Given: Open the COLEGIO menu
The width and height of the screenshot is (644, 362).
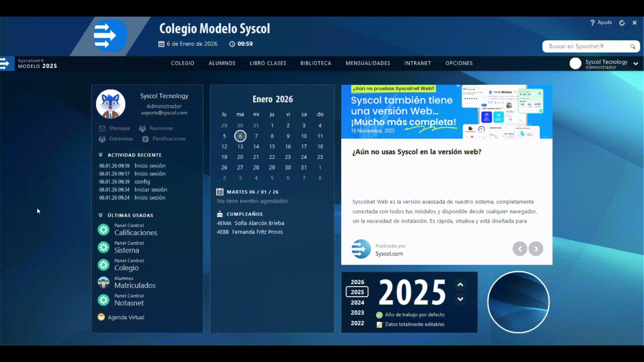Looking at the screenshot, I should [x=183, y=63].
